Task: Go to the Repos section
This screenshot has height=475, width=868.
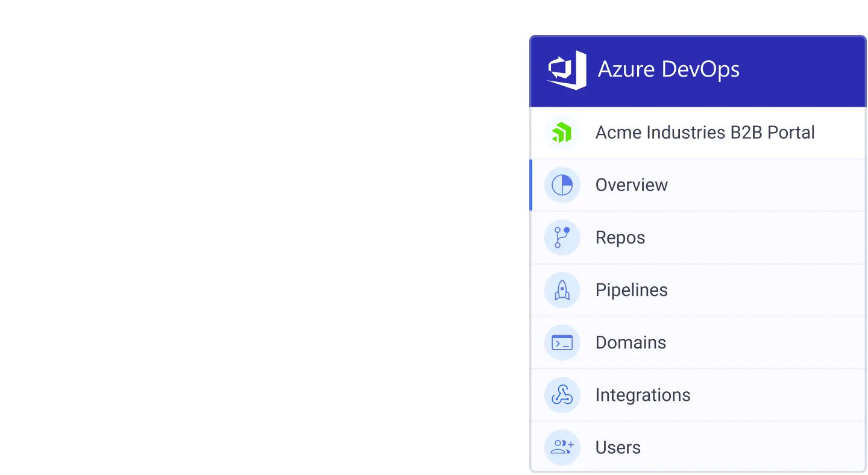Action: point(620,237)
